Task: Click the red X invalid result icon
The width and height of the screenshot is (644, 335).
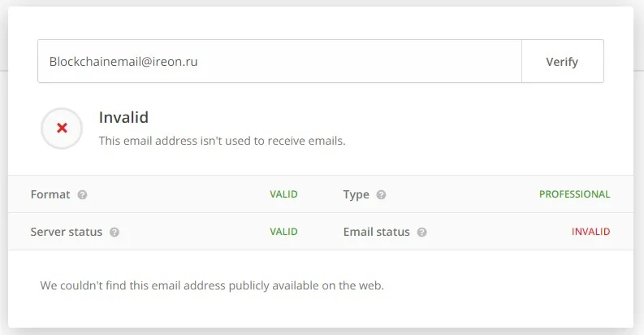Action: (x=62, y=128)
